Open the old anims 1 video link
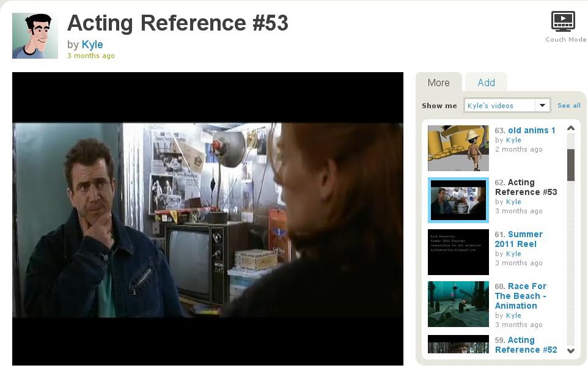Screen dimensions: 588x368 pyautogui.click(x=531, y=130)
